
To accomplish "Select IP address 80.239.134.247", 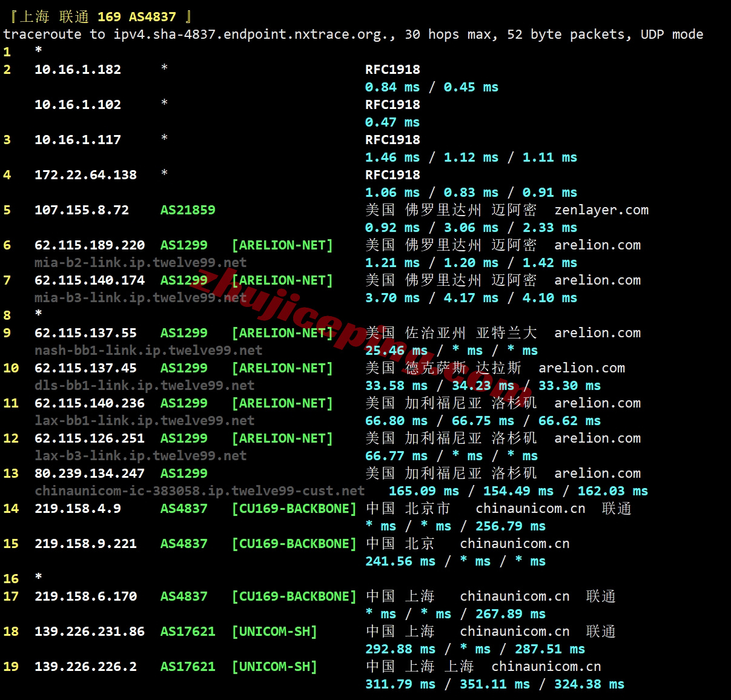I will pyautogui.click(x=90, y=474).
